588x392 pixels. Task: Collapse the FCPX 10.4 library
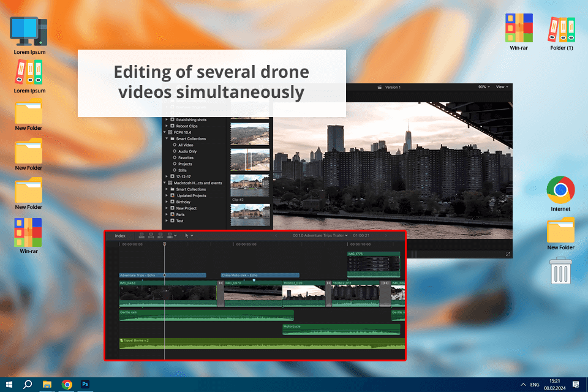pos(164,132)
